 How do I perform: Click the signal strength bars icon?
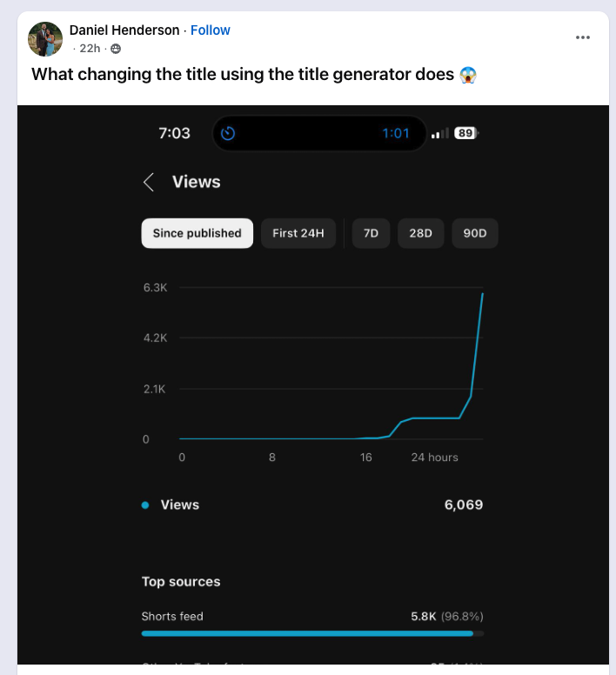click(x=440, y=133)
